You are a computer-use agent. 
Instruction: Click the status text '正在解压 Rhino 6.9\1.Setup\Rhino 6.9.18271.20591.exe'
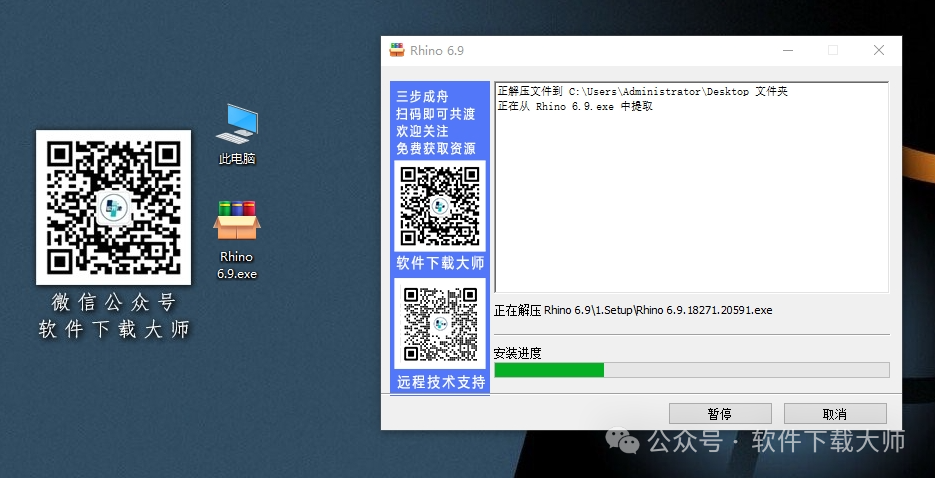pyautogui.click(x=633, y=311)
